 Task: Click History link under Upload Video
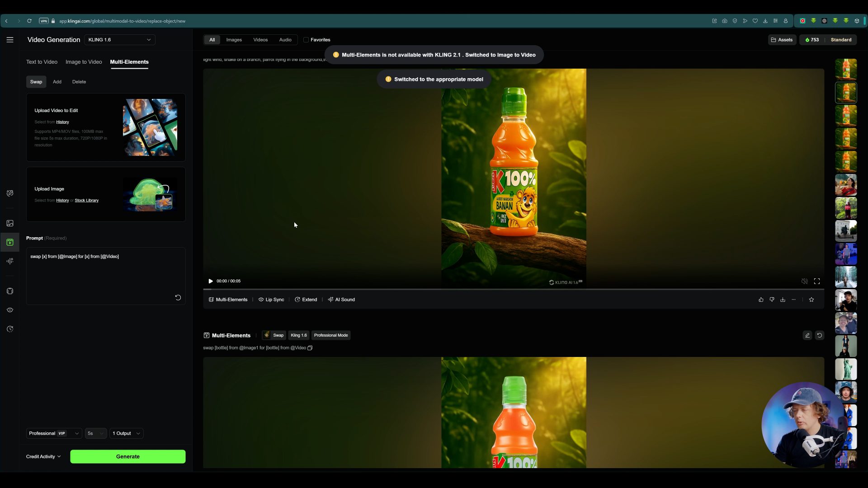(x=62, y=122)
